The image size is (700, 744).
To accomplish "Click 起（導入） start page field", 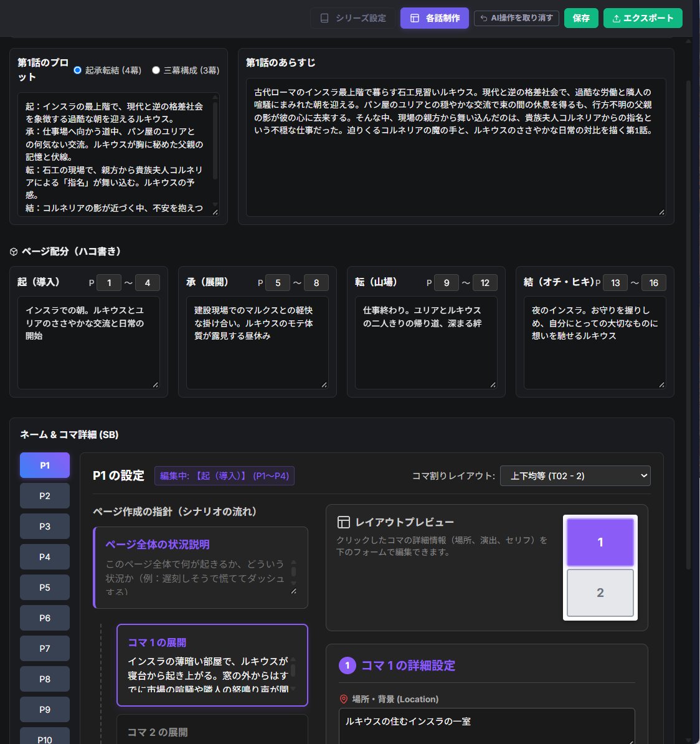I will point(109,283).
